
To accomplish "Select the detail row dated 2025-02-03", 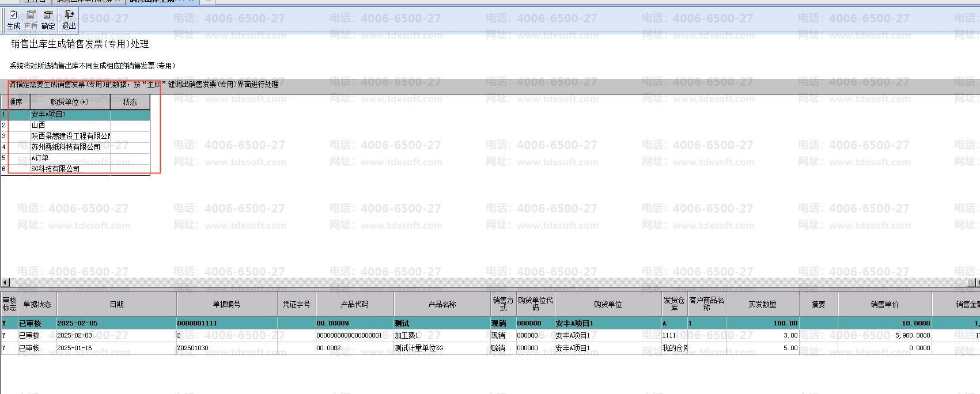I will pos(490,335).
